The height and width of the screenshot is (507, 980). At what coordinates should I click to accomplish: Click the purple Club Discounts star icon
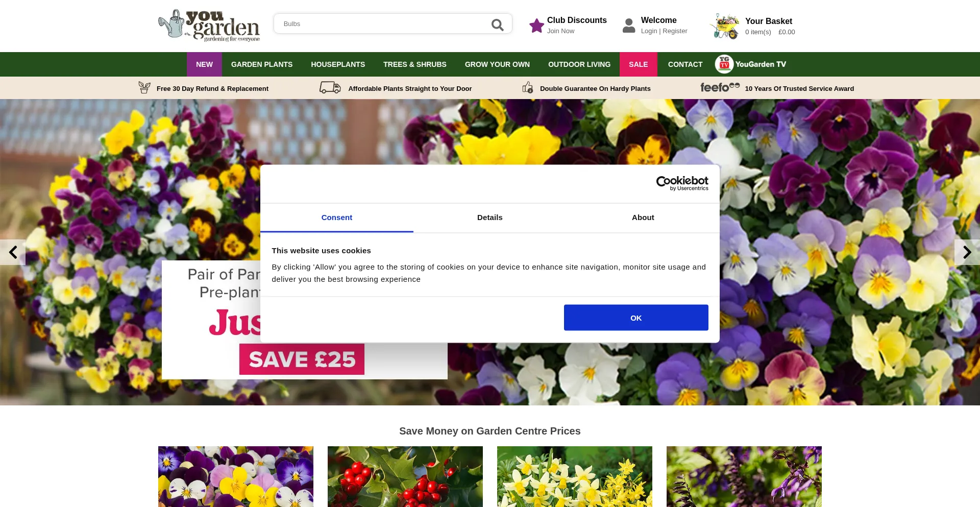click(x=536, y=26)
